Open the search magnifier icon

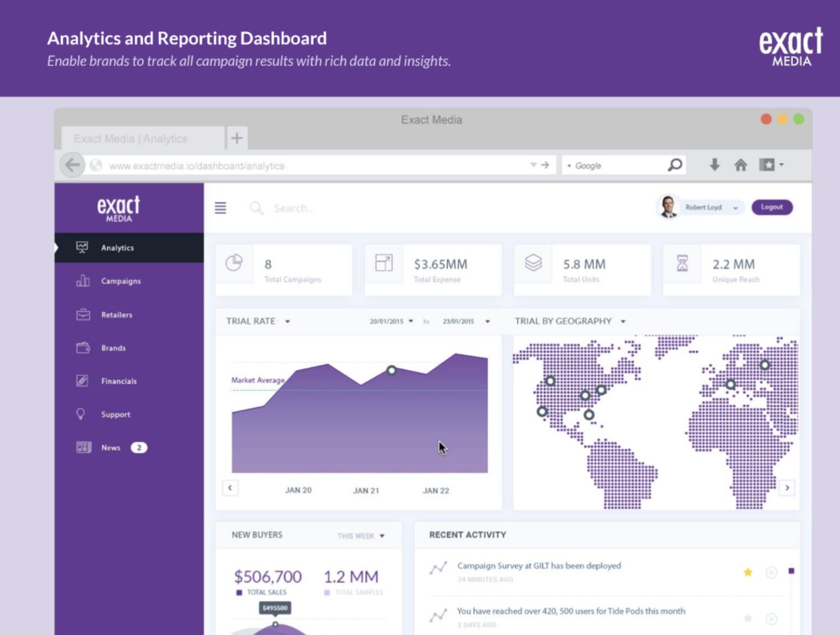pos(257,208)
